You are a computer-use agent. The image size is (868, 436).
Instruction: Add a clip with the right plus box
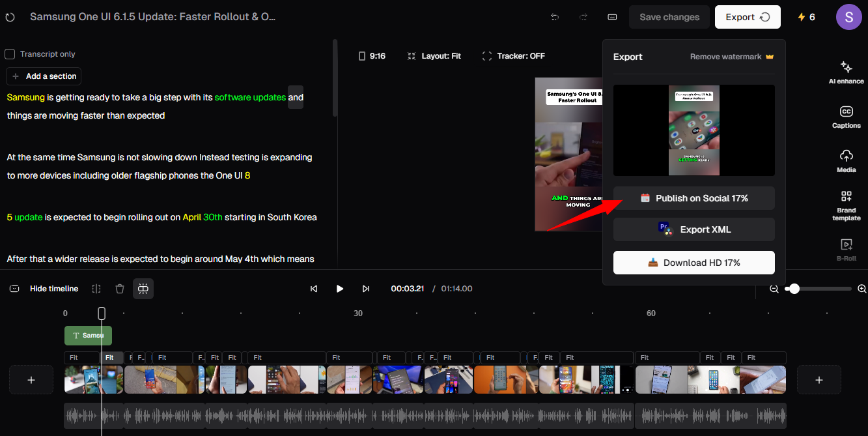pyautogui.click(x=819, y=380)
